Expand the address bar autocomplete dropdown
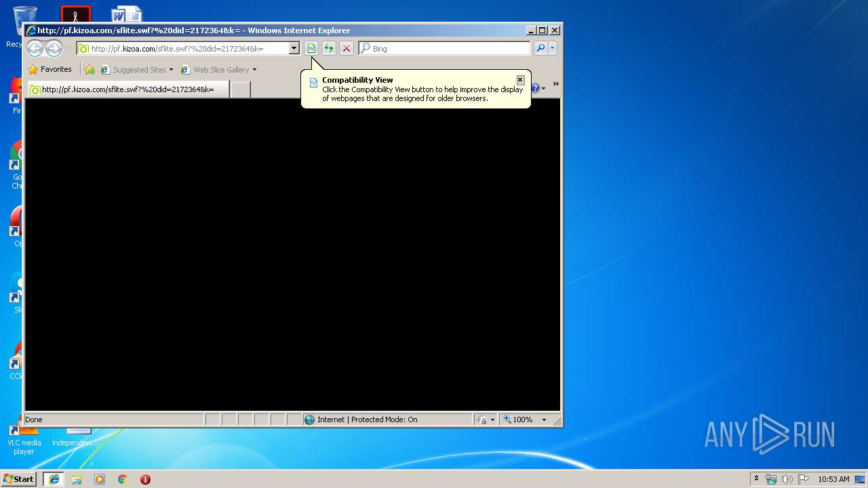This screenshot has height=488, width=868. click(294, 48)
